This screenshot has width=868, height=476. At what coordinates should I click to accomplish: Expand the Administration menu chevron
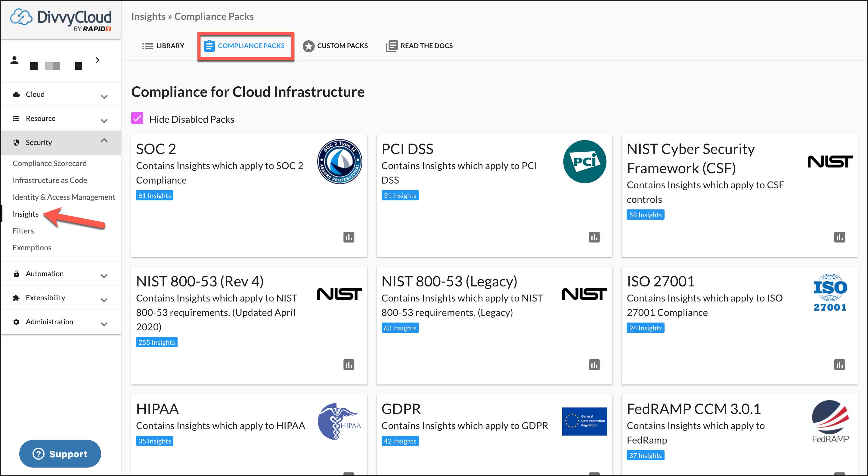104,324
